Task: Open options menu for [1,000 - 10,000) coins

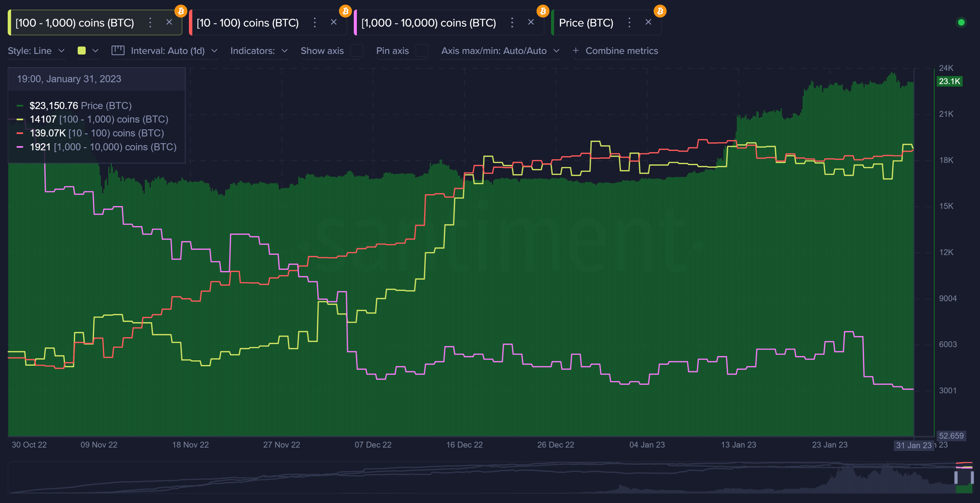Action: click(512, 22)
